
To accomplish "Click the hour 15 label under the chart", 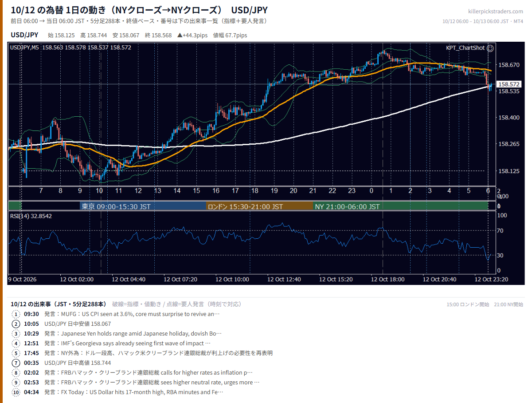I will [x=196, y=190].
